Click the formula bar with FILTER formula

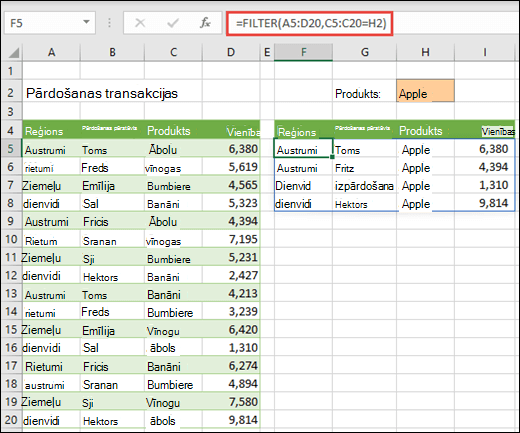[310, 23]
